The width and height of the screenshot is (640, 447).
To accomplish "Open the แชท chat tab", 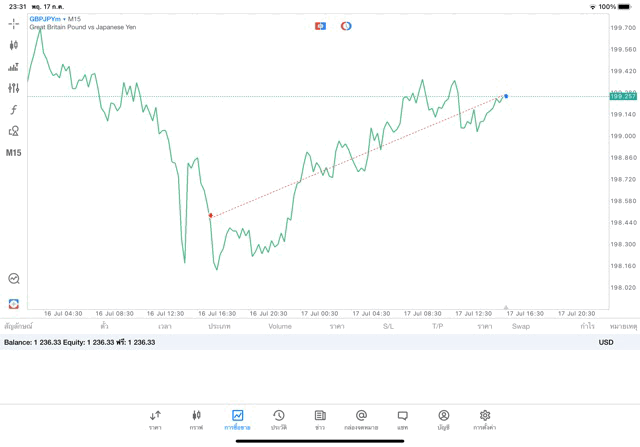I will (x=402, y=420).
